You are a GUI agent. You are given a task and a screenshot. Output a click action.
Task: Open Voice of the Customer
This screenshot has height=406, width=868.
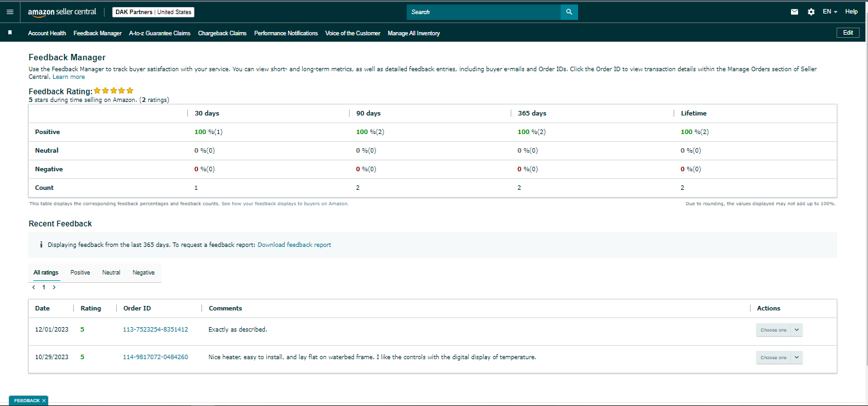[x=353, y=33]
